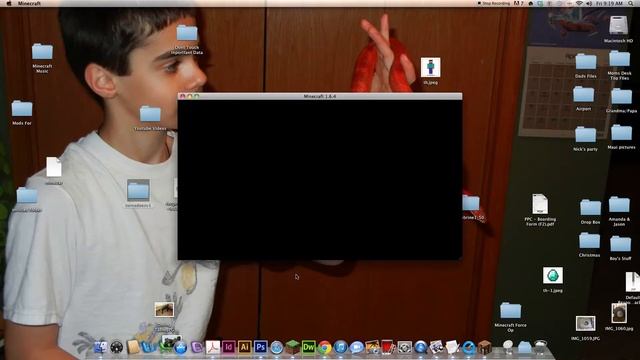Select the highlighted folder left of Minecraft window

point(138,191)
